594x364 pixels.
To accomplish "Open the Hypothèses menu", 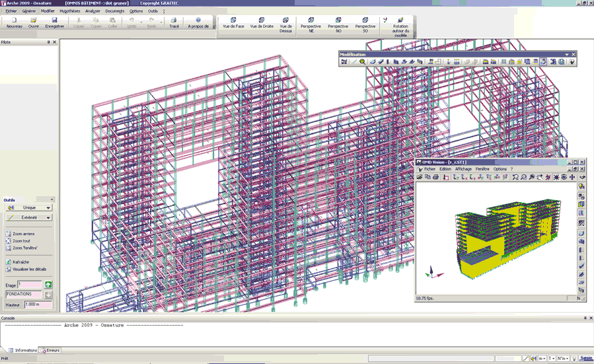I will point(69,11).
